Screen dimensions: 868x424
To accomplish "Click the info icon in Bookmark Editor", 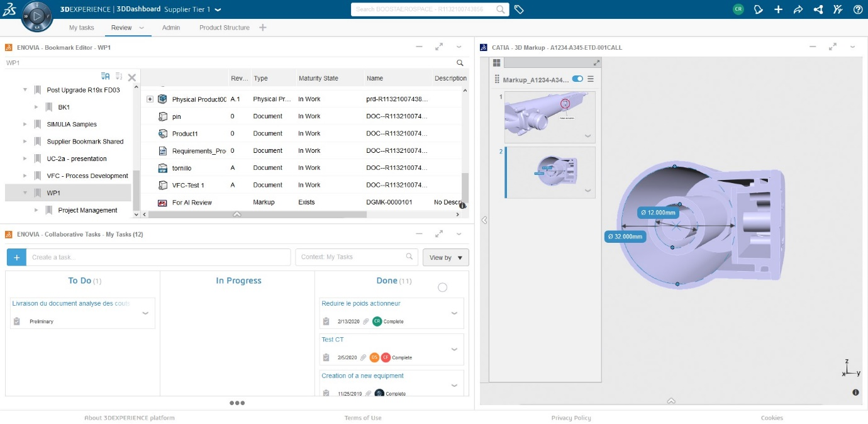I will (x=462, y=205).
